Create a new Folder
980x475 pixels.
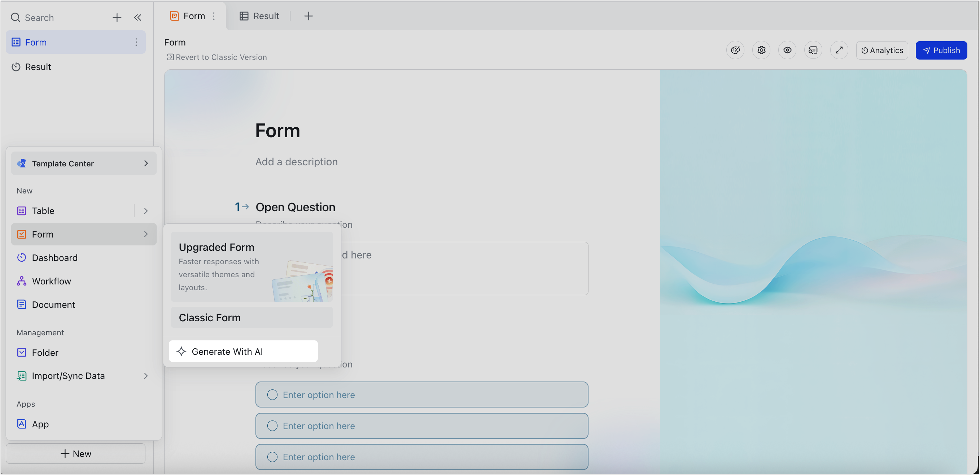coord(84,353)
